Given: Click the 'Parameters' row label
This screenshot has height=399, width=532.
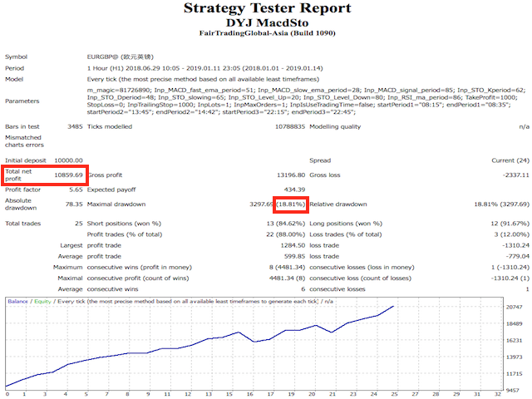Looking at the screenshot, I should pos(22,101).
